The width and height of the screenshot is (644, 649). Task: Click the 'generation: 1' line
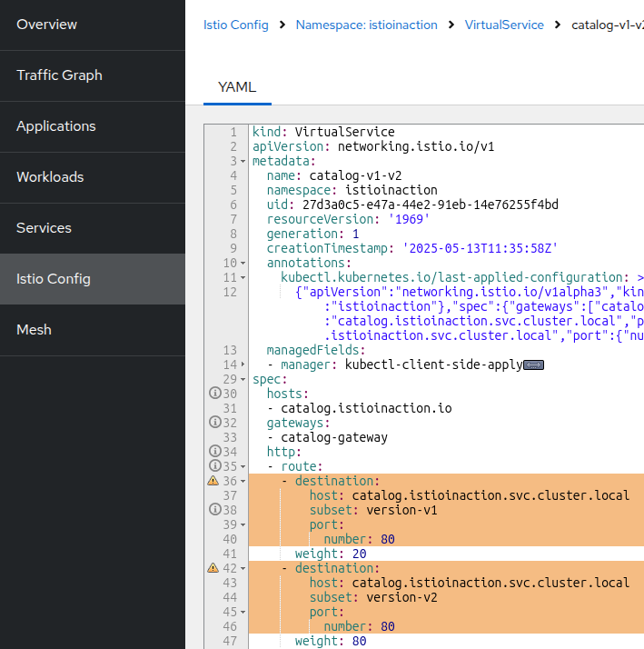pyautogui.click(x=312, y=235)
